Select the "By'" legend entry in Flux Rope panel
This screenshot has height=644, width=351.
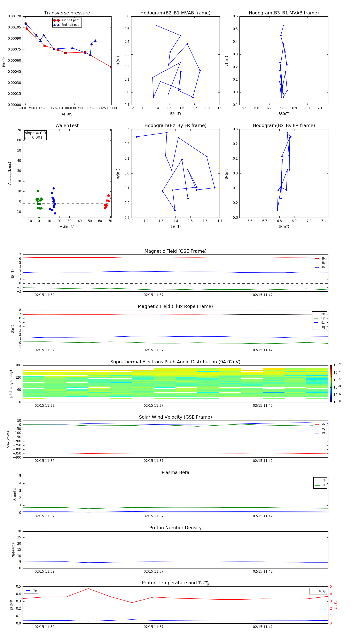pyautogui.click(x=320, y=318)
